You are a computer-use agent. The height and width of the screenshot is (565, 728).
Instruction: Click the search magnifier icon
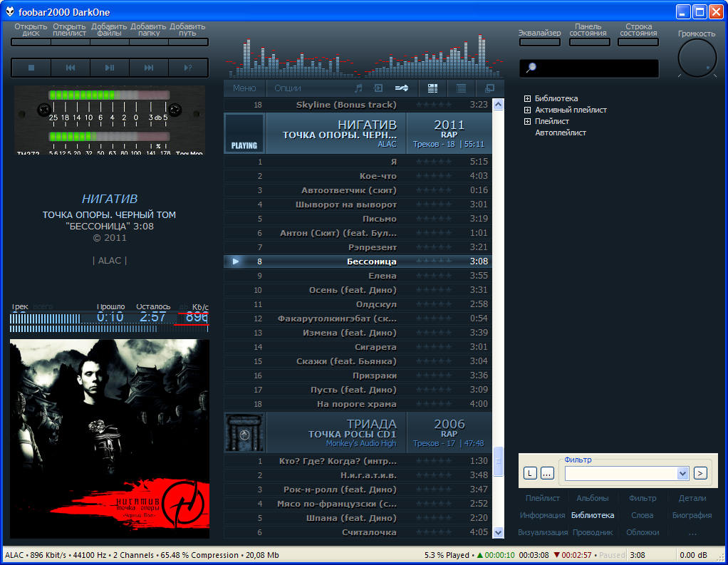(531, 68)
